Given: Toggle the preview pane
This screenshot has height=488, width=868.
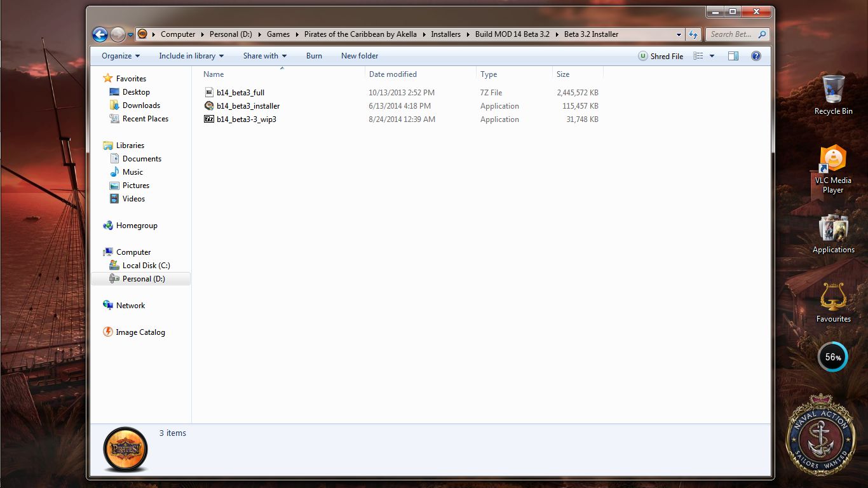Looking at the screenshot, I should (733, 56).
